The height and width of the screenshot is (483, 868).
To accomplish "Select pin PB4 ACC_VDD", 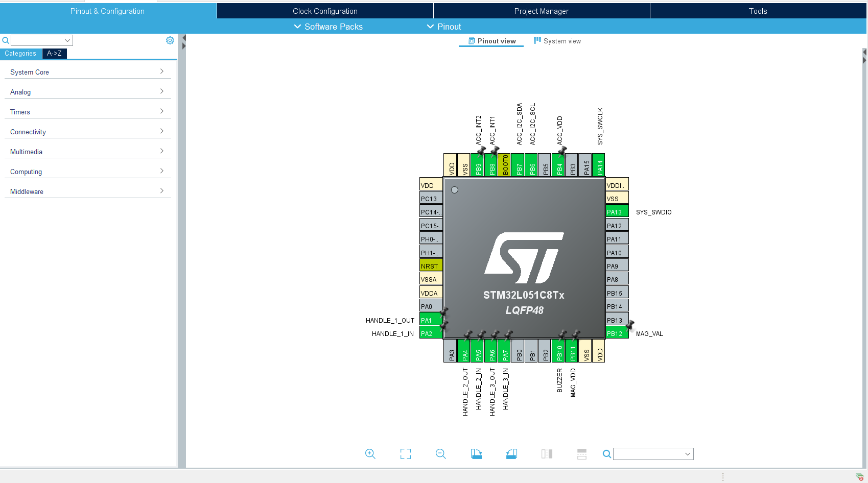I will tap(559, 165).
